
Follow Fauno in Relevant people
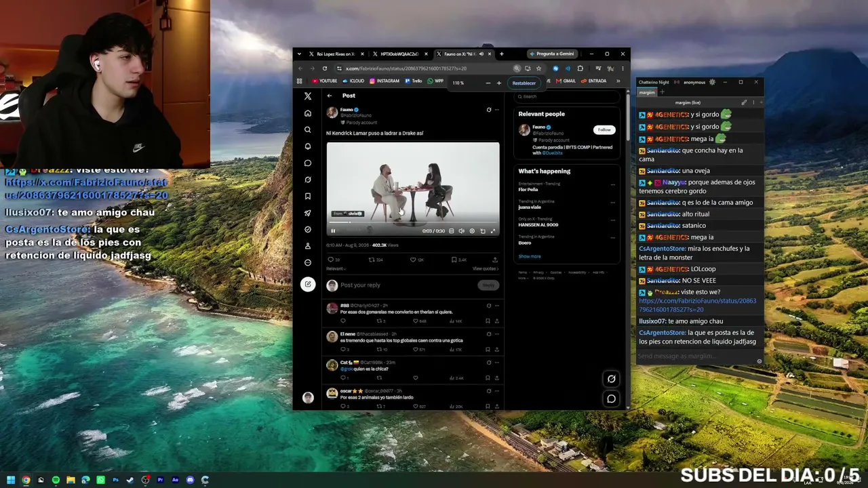pyautogui.click(x=604, y=129)
